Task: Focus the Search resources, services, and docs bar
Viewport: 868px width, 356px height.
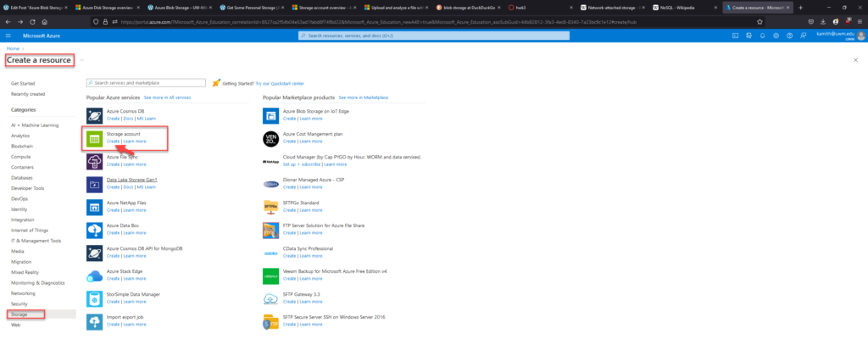Action: tap(433, 36)
